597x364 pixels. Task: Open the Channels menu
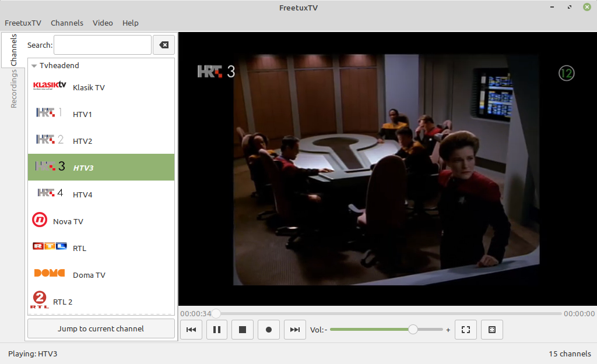[x=67, y=23]
